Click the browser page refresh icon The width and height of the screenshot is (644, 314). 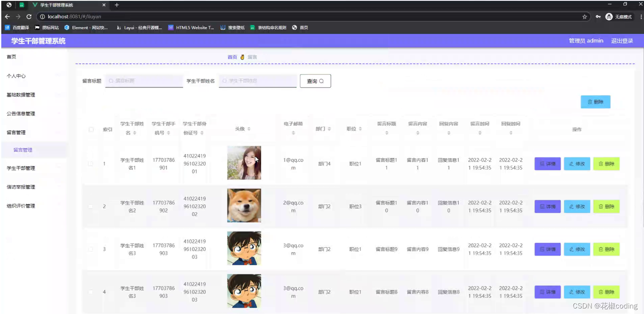point(28,17)
